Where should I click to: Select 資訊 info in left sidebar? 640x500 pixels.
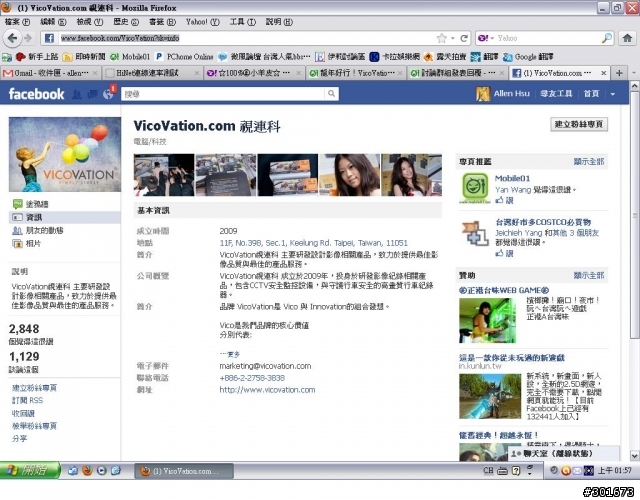pos(64,217)
